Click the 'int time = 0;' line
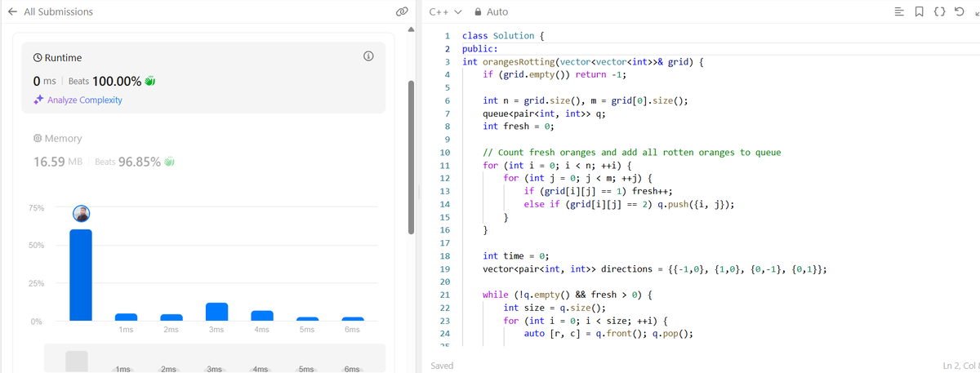 point(516,256)
